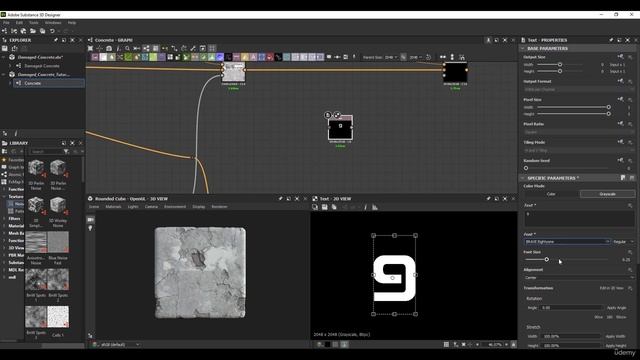640x360 pixels.
Task: Open the Windows menu
Action: (53, 23)
